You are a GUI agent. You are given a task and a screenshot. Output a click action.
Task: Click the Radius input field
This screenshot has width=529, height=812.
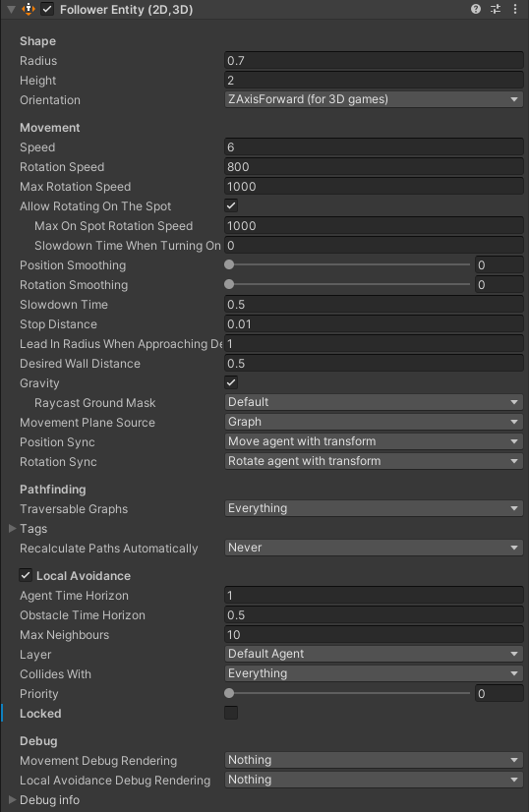point(374,61)
